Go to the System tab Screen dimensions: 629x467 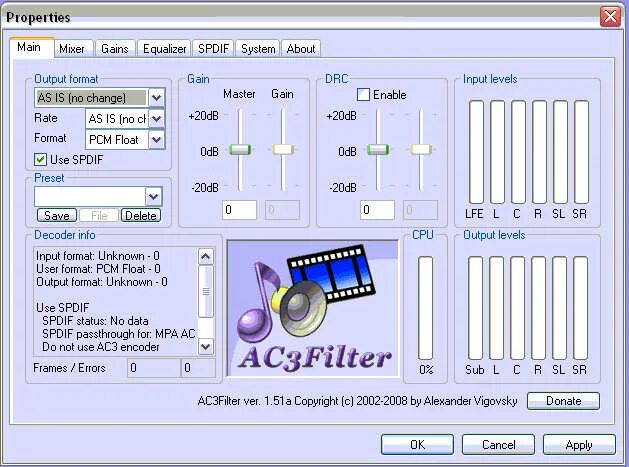coord(258,49)
